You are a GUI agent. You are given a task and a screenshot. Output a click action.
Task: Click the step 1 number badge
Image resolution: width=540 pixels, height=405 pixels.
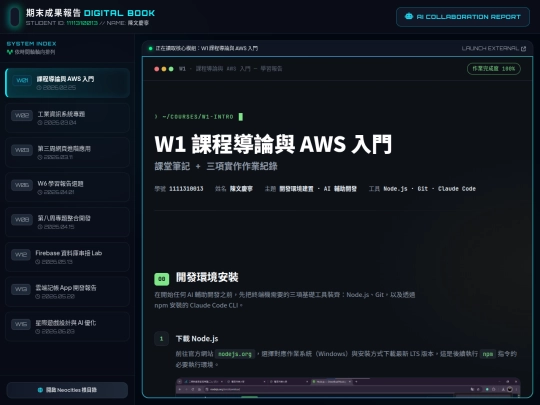pyautogui.click(x=162, y=339)
